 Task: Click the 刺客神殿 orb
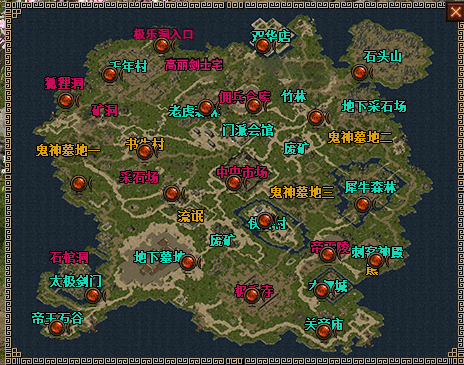click(376, 260)
